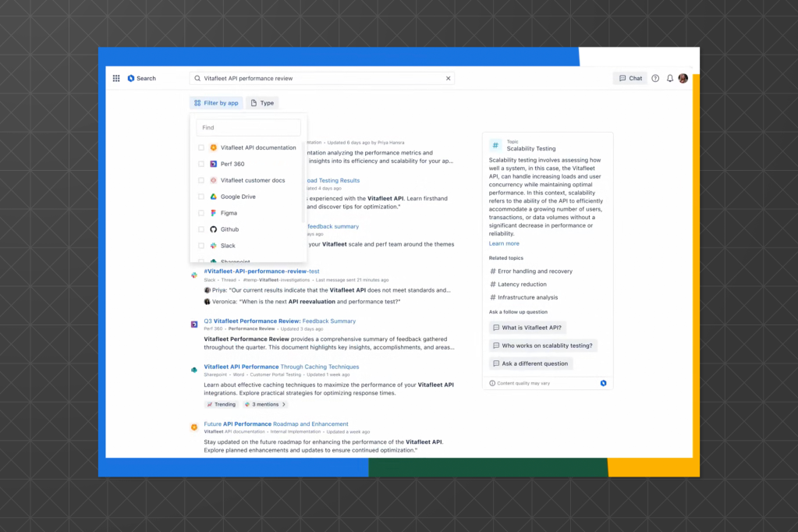Click Sharepoint icon beside caching result
The height and width of the screenshot is (532, 798).
coord(194,370)
